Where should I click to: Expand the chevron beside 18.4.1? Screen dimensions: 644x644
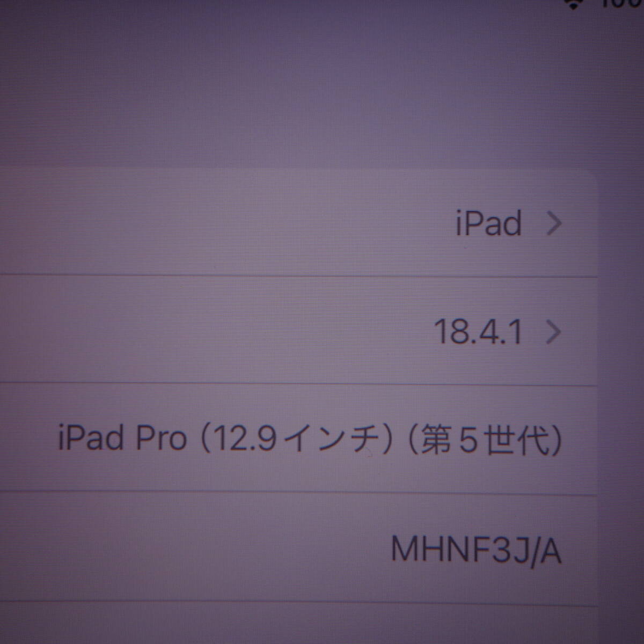click(553, 332)
